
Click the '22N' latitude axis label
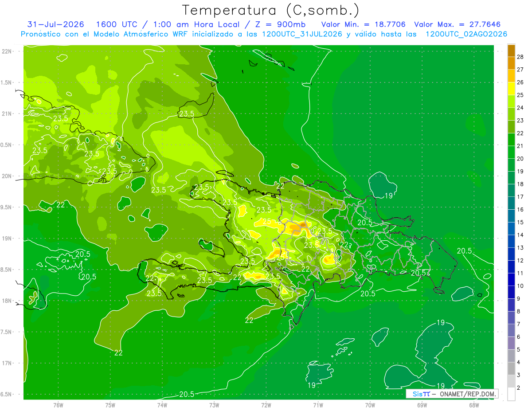pos(7,51)
